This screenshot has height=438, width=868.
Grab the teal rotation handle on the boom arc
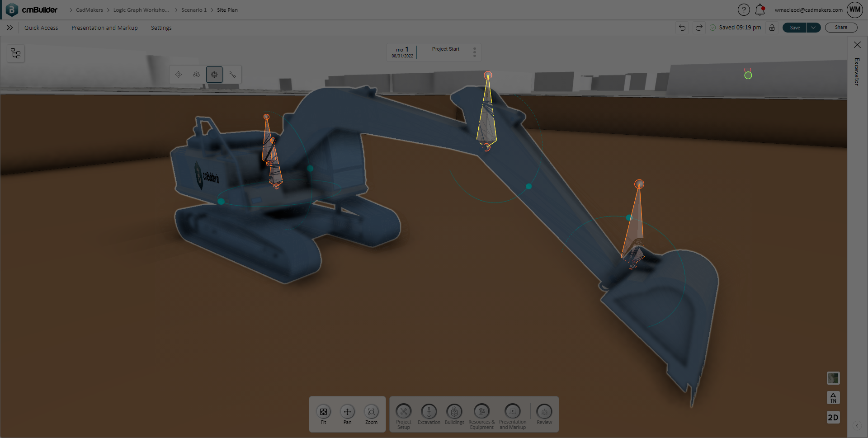(528, 186)
